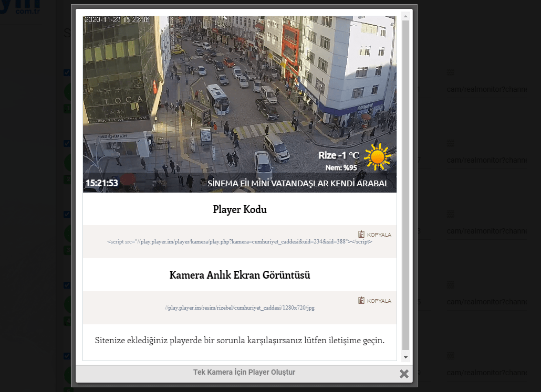Click the 15:21:53 clock overlay on video
The image size is (541, 392).
102,183
